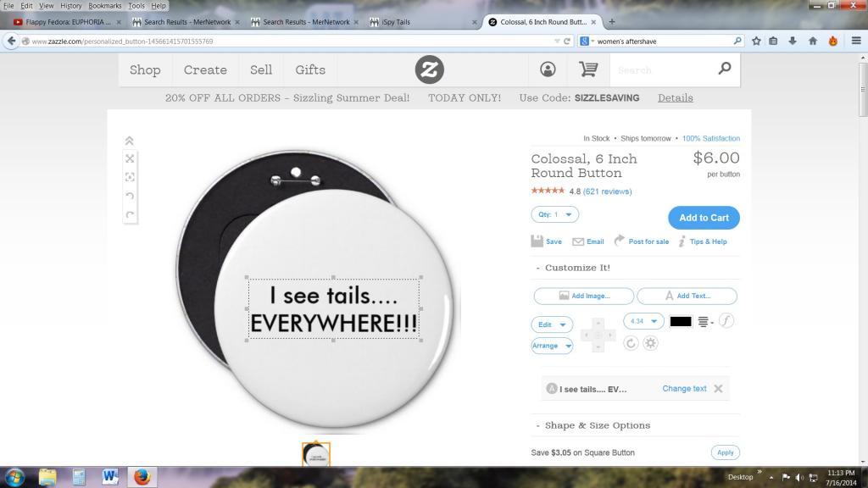
Task: Open the gear settings icon in Customize It
Action: (x=650, y=342)
